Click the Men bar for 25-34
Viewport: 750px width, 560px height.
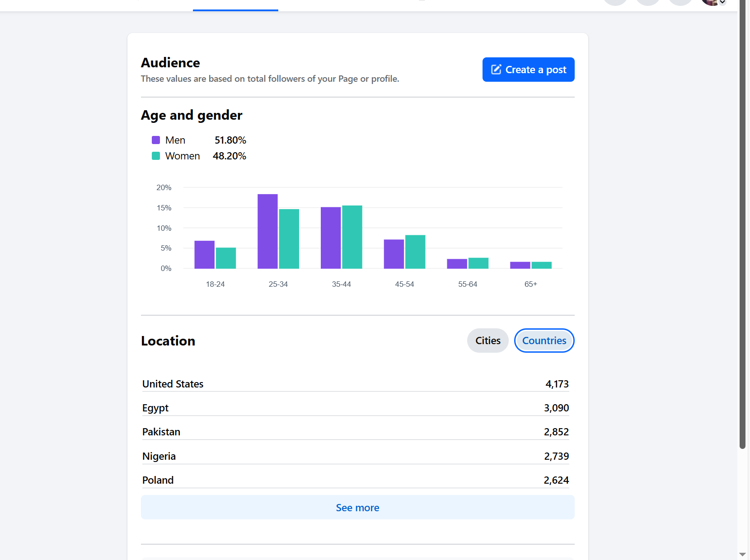click(267, 231)
